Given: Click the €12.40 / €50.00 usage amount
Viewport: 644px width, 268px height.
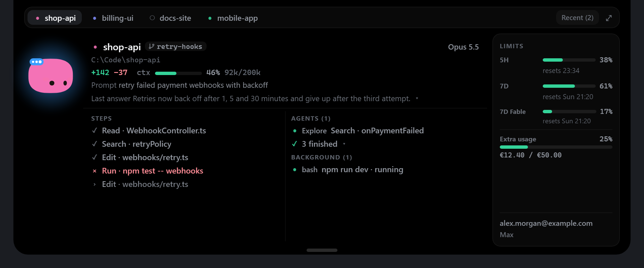Looking at the screenshot, I should (x=531, y=155).
